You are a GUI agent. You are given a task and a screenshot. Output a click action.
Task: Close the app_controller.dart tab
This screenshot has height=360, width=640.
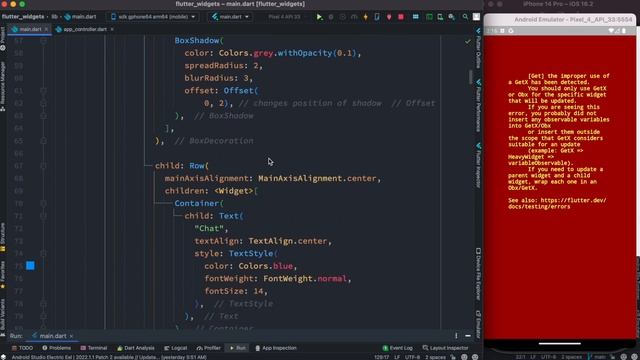tap(112, 29)
